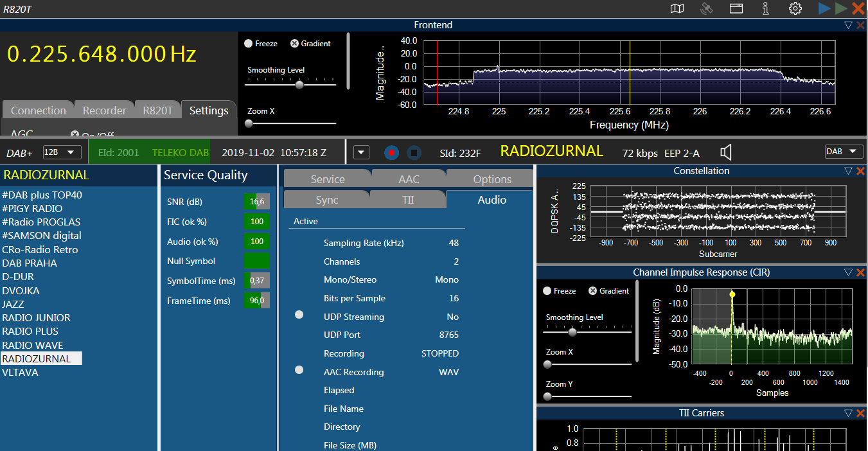Select the VLTAVA service in list
Image resolution: width=868 pixels, height=451 pixels.
click(x=20, y=372)
